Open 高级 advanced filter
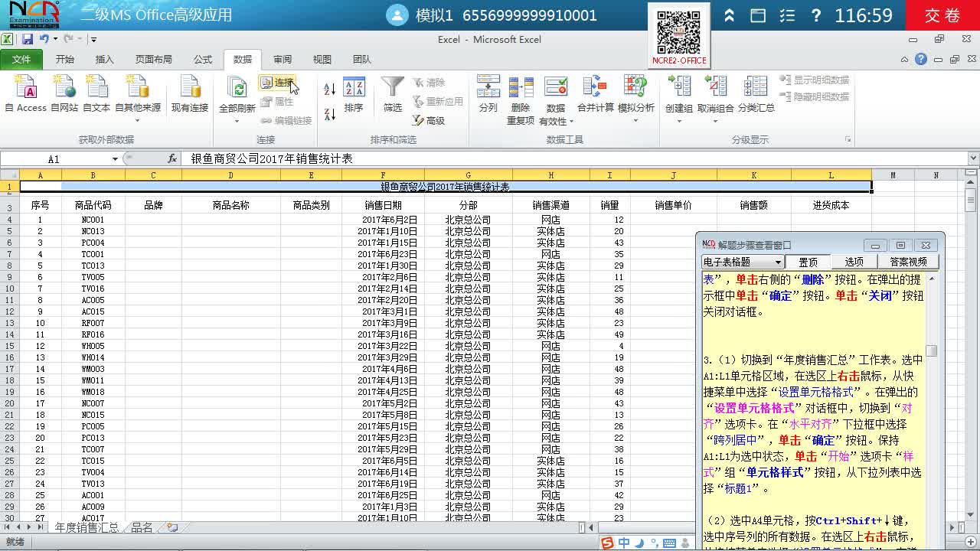Screen dimensions: 980x551 point(429,120)
